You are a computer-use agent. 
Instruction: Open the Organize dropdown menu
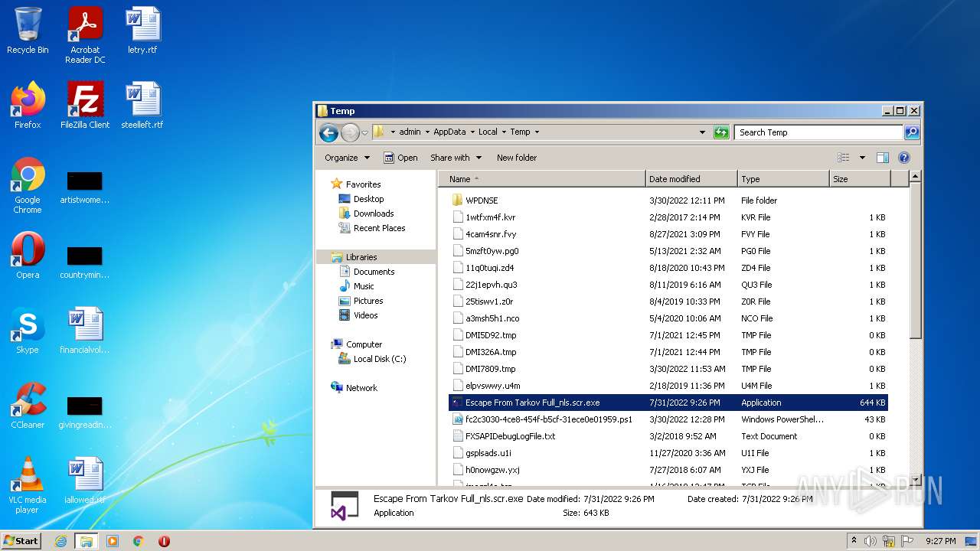(x=347, y=158)
